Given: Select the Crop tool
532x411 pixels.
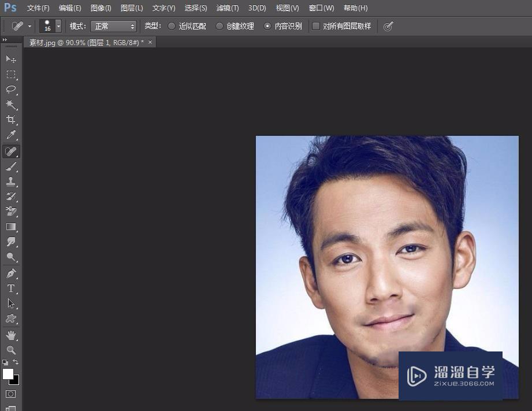Looking at the screenshot, I should 11,119.
